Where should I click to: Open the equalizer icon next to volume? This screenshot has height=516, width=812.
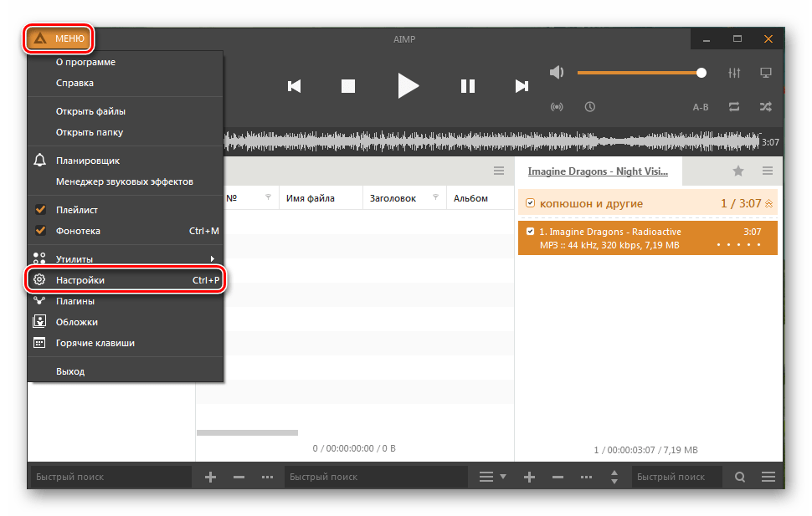click(735, 73)
